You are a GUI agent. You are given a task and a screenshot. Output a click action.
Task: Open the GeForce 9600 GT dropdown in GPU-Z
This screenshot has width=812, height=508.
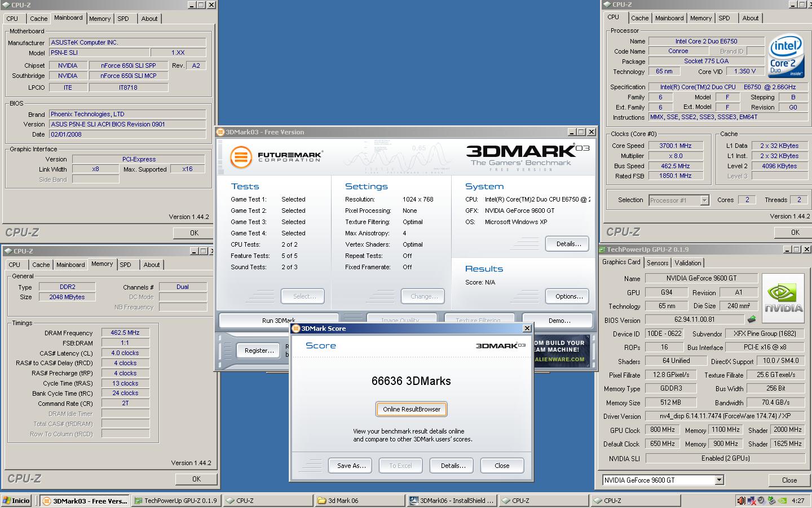719,480
